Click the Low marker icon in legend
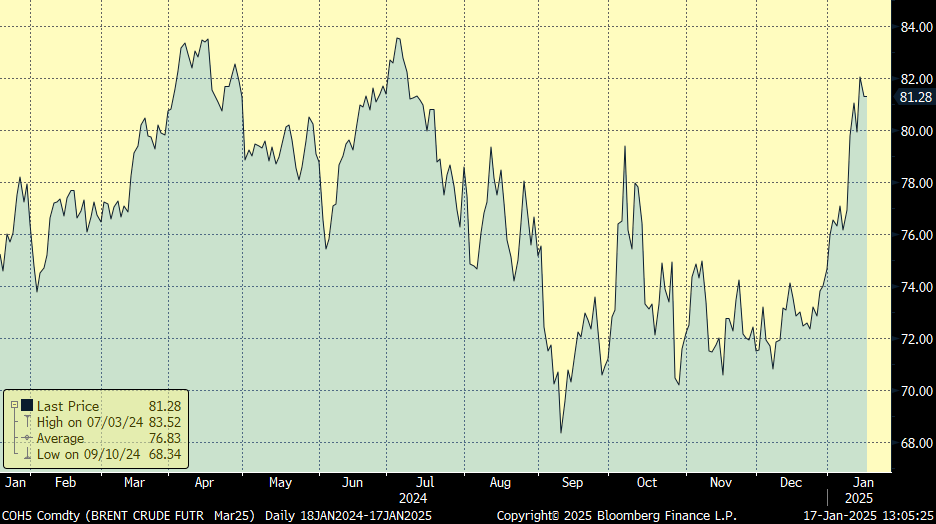The height and width of the screenshot is (524, 936). 26,454
